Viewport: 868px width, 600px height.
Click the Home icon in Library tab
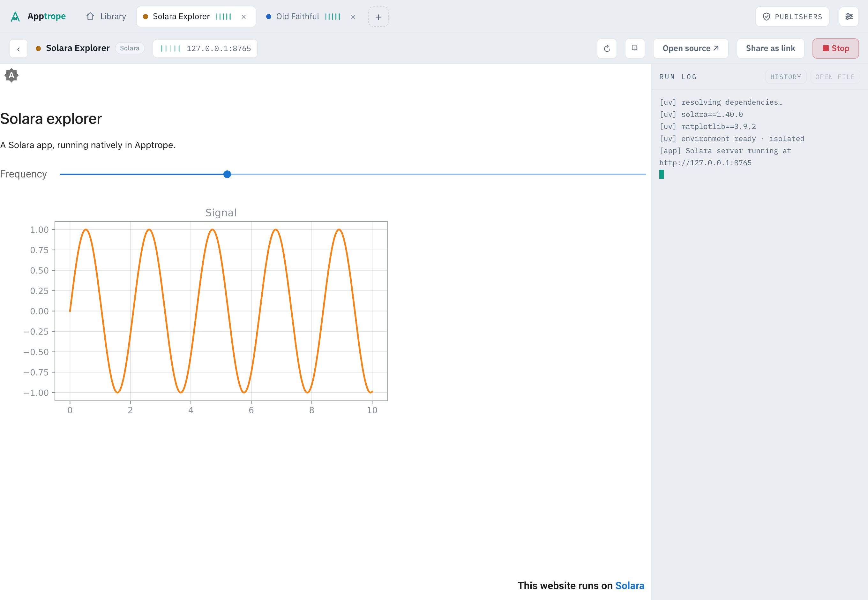[90, 16]
